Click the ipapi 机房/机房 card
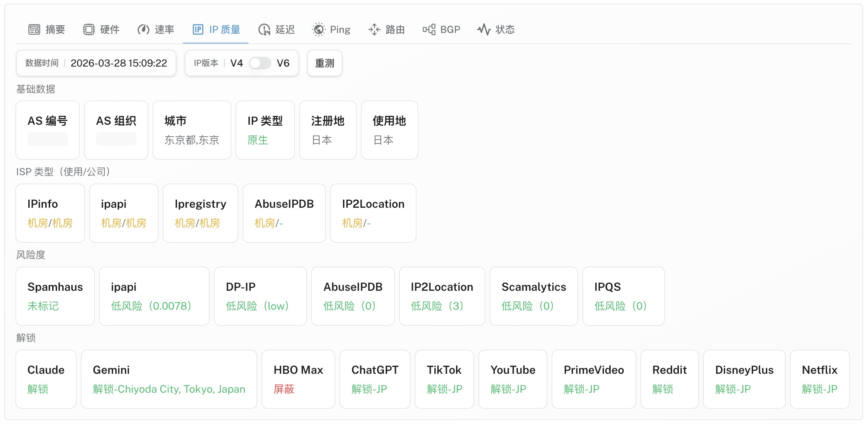868x426 pixels. (x=124, y=213)
